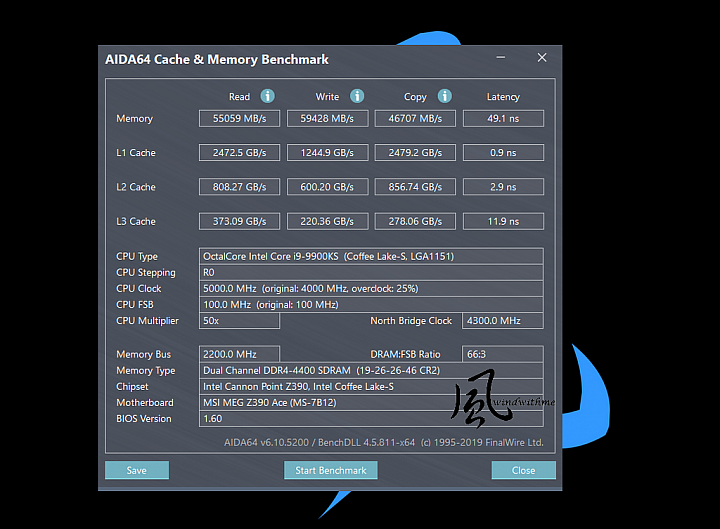Click the CPU FSB label
The height and width of the screenshot is (529, 720).
(135, 304)
